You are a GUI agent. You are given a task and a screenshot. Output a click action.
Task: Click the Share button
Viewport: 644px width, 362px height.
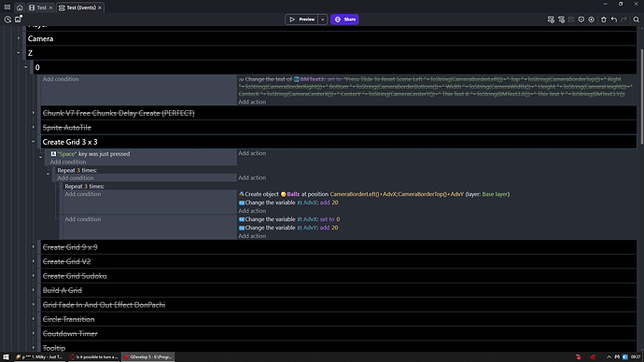[344, 20]
